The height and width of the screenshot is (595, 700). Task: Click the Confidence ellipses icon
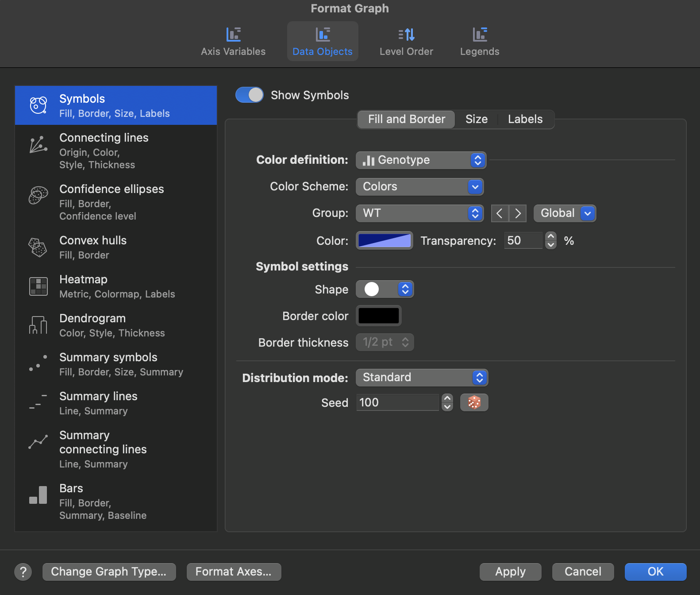coord(38,195)
